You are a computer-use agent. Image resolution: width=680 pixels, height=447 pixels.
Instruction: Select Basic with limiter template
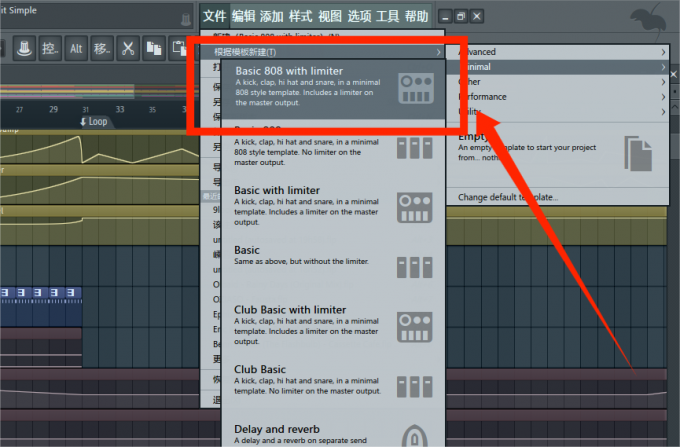point(333,207)
